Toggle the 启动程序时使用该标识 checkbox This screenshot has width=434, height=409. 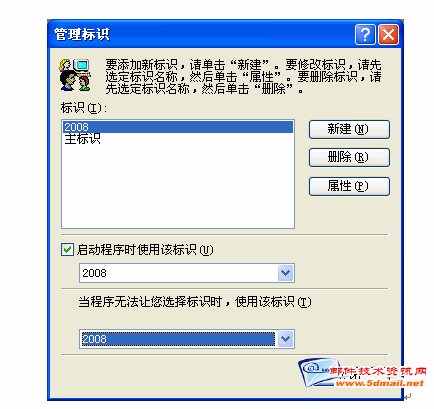pyautogui.click(x=67, y=249)
